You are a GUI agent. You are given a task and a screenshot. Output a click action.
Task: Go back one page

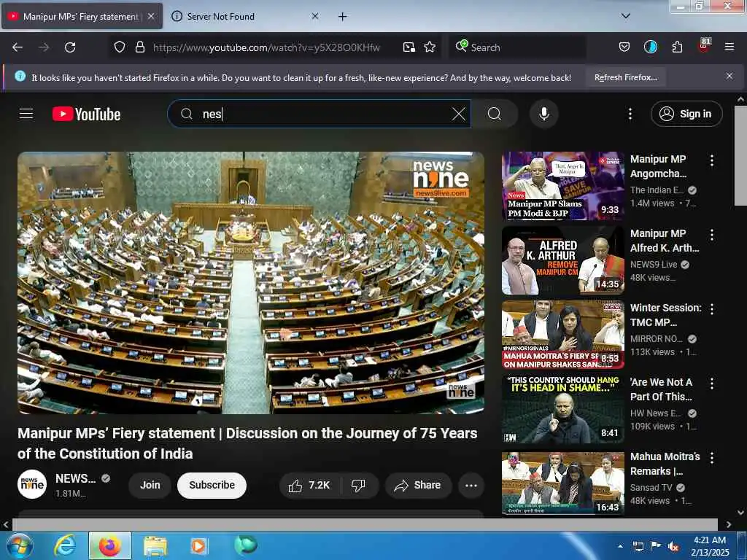pos(18,47)
